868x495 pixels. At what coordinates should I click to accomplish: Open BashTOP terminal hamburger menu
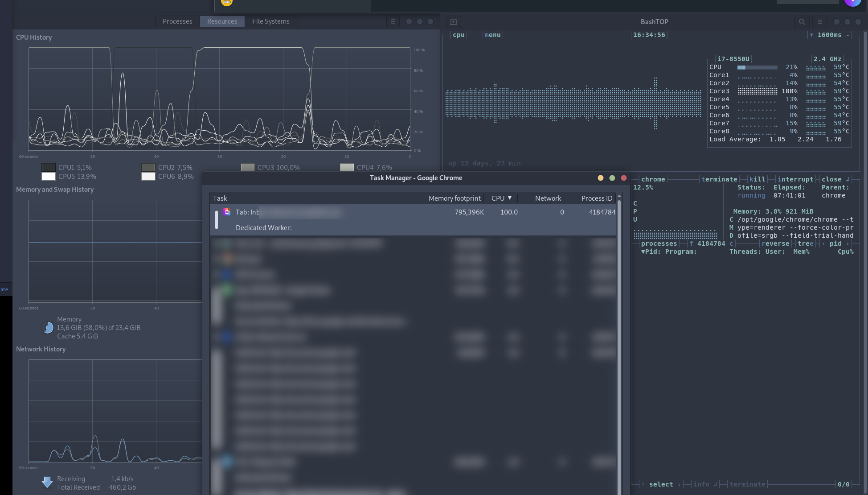pyautogui.click(x=819, y=21)
